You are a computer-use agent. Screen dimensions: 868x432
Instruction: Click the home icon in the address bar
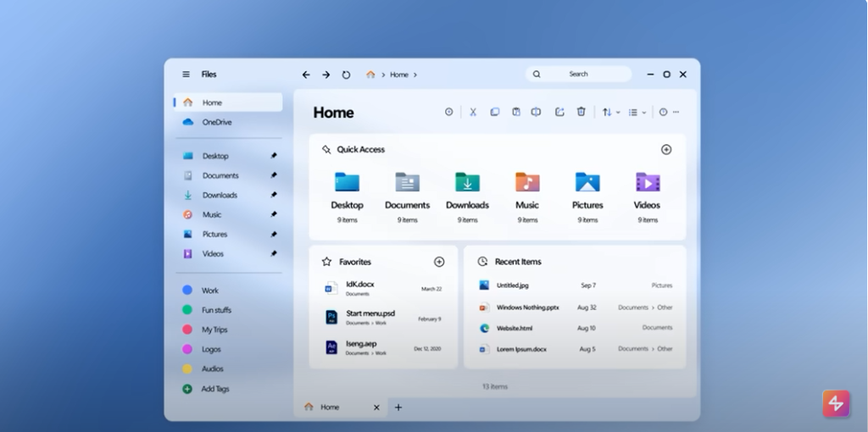(370, 75)
